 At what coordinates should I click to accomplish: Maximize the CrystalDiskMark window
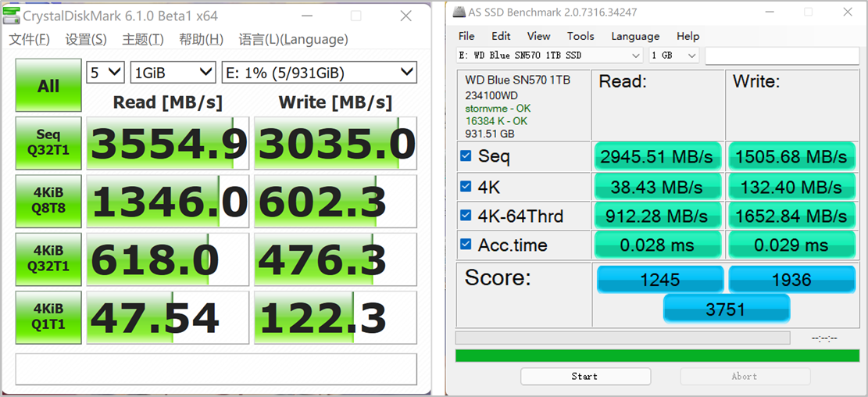[x=356, y=16]
